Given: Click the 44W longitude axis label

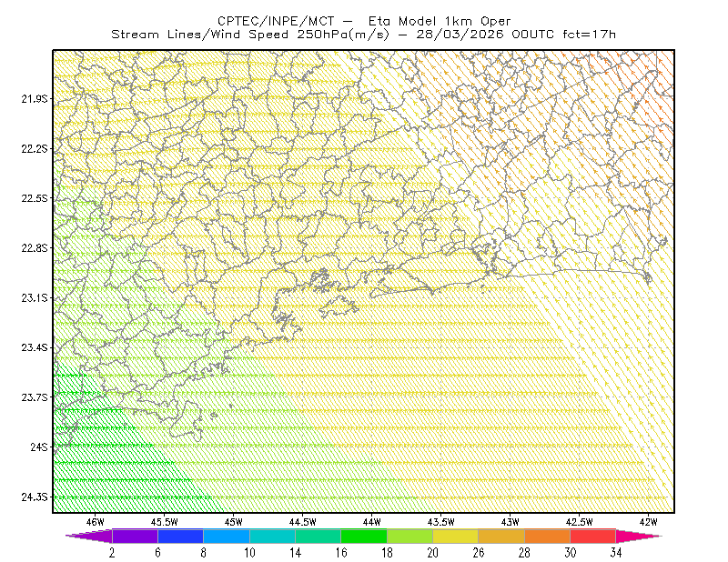Looking at the screenshot, I should pos(371,522).
